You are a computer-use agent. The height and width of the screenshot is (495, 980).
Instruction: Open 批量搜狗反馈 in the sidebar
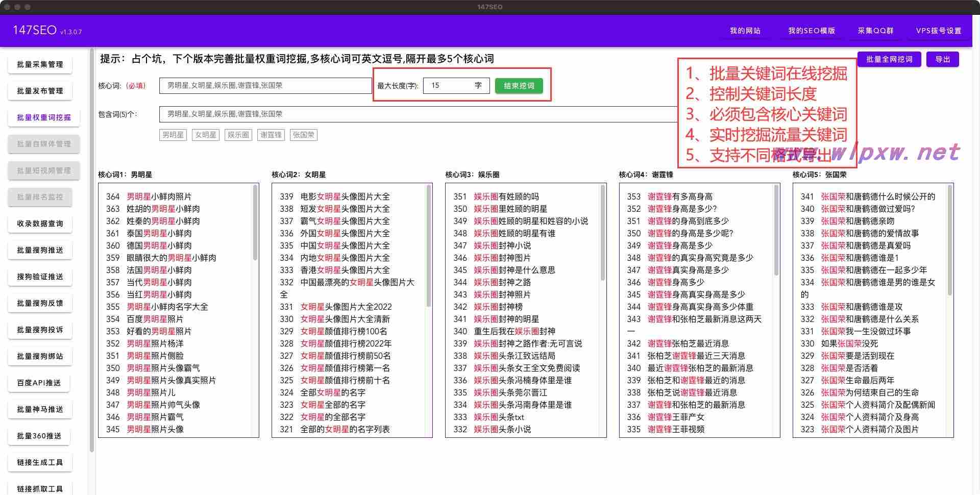(x=40, y=303)
